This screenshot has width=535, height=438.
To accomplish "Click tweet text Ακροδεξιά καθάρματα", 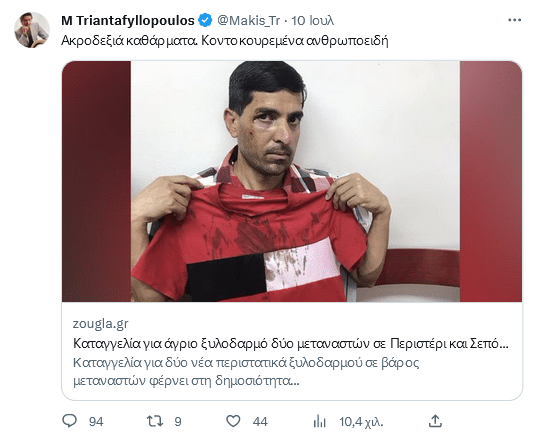I will pyautogui.click(x=129, y=41).
